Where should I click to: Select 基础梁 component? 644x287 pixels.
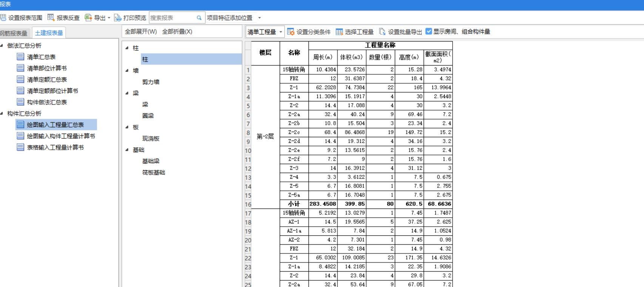151,161
